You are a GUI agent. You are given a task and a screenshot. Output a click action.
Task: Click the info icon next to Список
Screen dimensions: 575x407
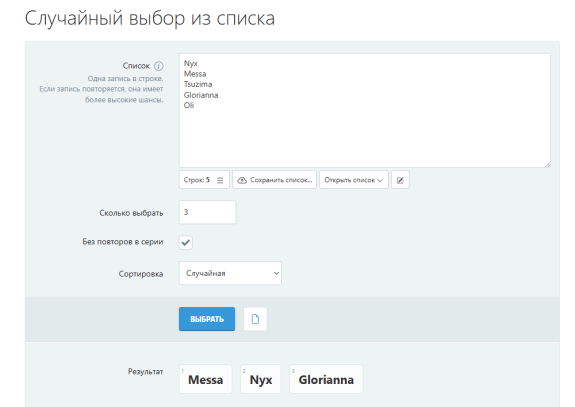158,66
